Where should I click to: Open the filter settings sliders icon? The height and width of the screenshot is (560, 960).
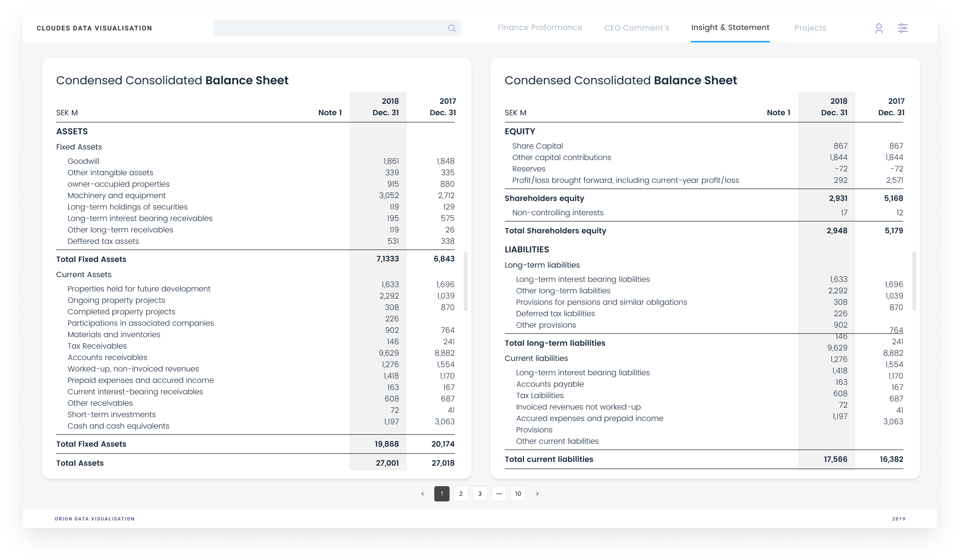(x=902, y=28)
